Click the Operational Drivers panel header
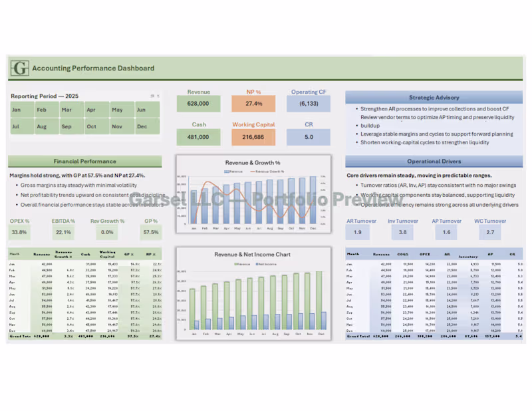Image resolution: width=532 pixels, height=411 pixels. click(x=434, y=161)
